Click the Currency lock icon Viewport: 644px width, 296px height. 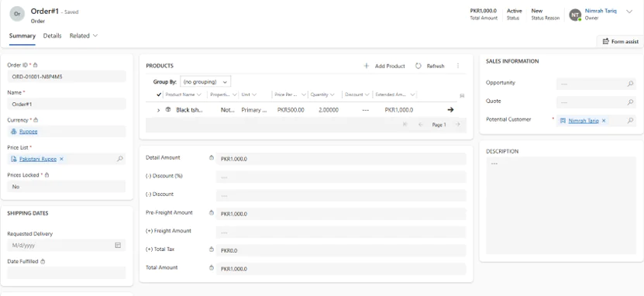click(36, 120)
